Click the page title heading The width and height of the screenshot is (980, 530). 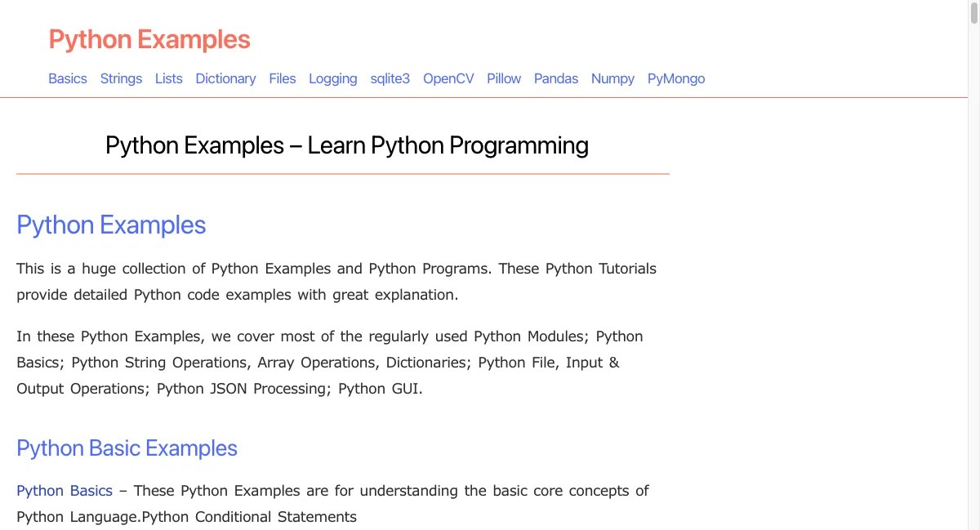pyautogui.click(x=346, y=145)
